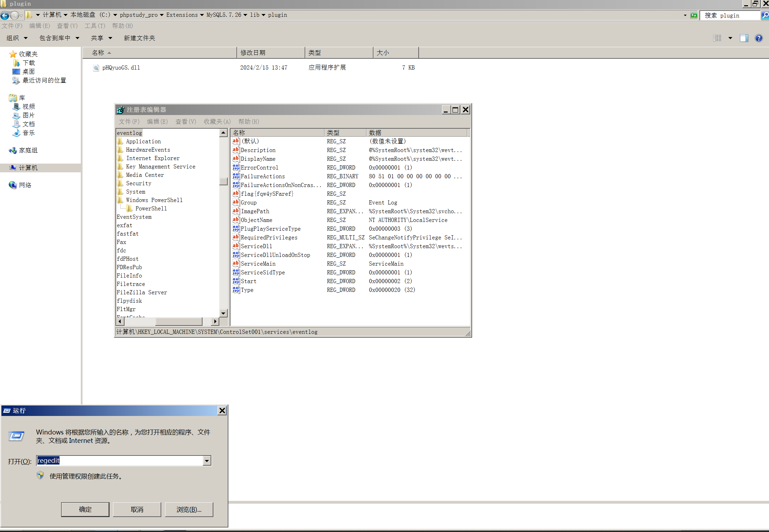Open the 工具(T) menu in Explorer
This screenshot has height=532, width=769.
[x=95, y=26]
